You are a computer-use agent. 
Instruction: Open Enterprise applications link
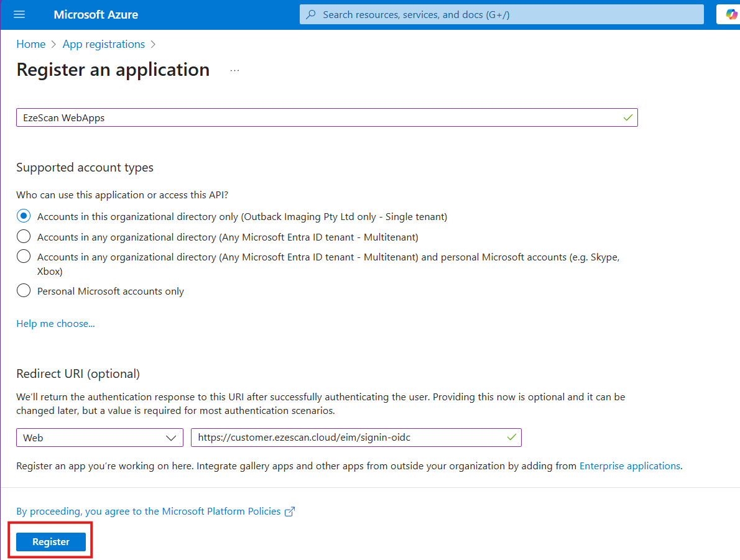click(x=629, y=466)
